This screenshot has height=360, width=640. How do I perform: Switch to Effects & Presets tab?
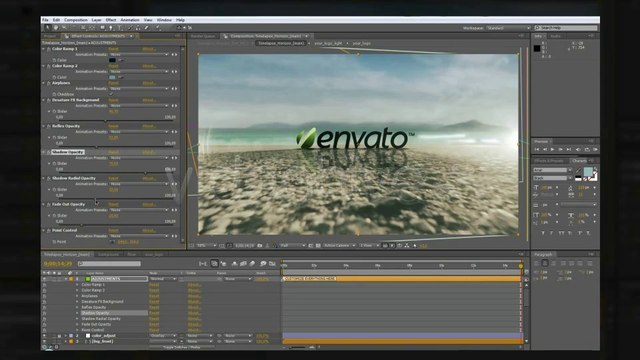549,161
